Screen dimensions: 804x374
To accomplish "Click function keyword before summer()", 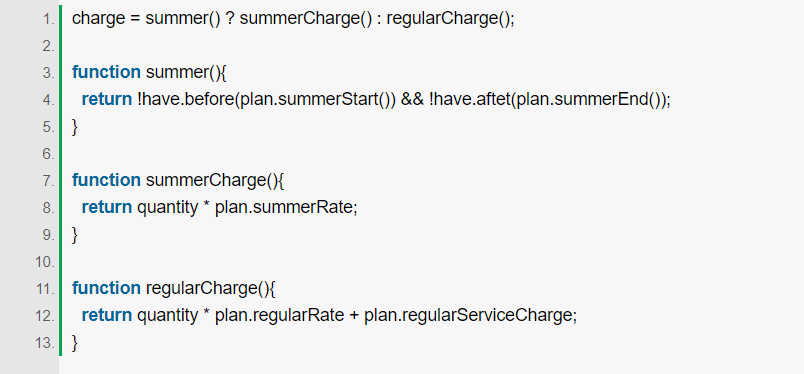I will [x=106, y=72].
